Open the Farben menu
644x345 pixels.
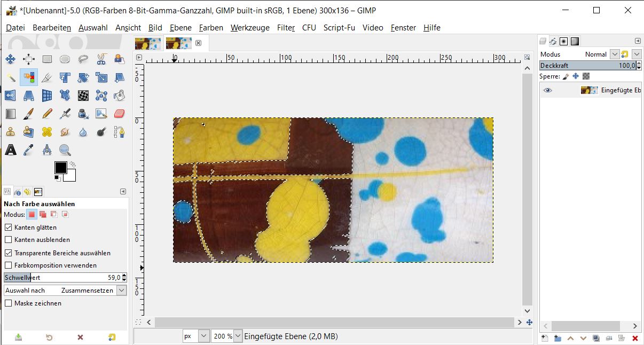211,28
